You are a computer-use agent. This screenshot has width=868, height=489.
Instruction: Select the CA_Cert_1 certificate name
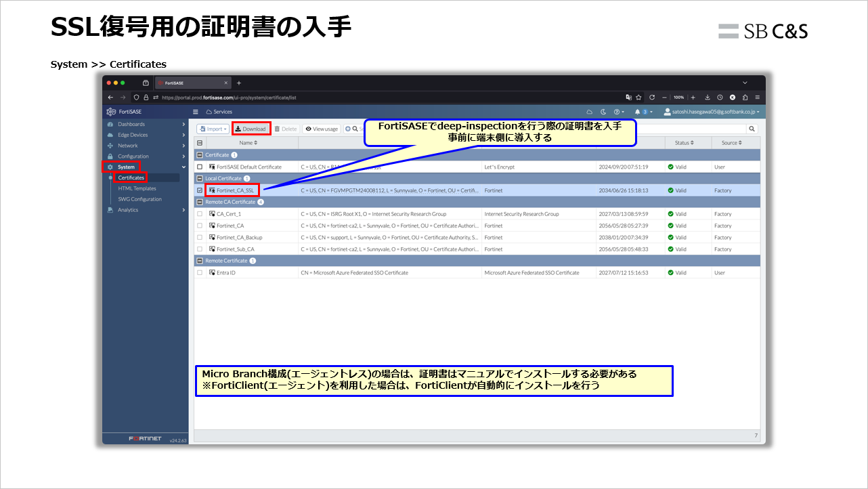click(x=229, y=214)
